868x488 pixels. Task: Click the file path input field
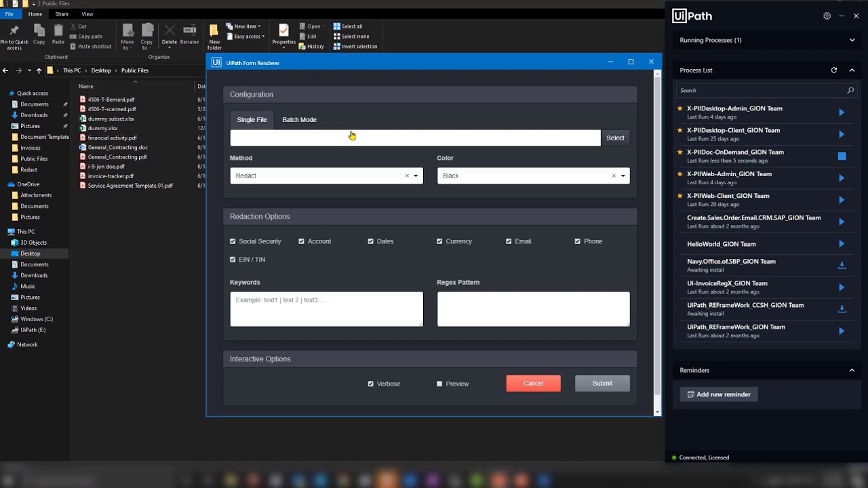[x=415, y=138]
